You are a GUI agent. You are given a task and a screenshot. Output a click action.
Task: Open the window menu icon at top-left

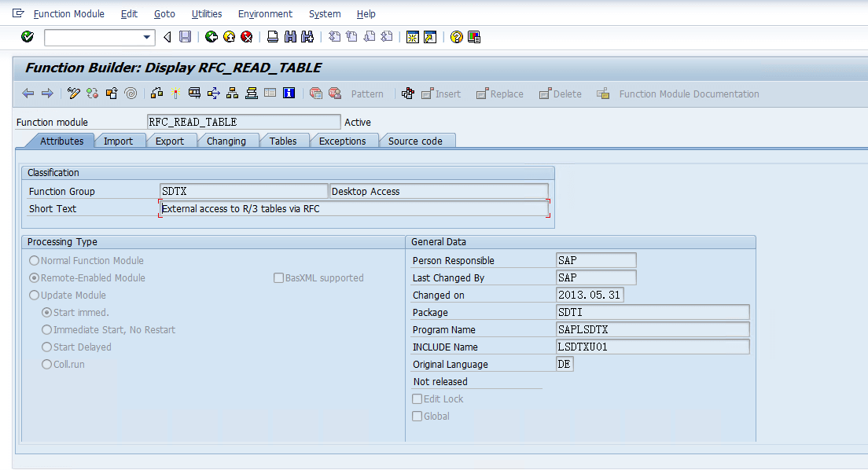click(18, 13)
